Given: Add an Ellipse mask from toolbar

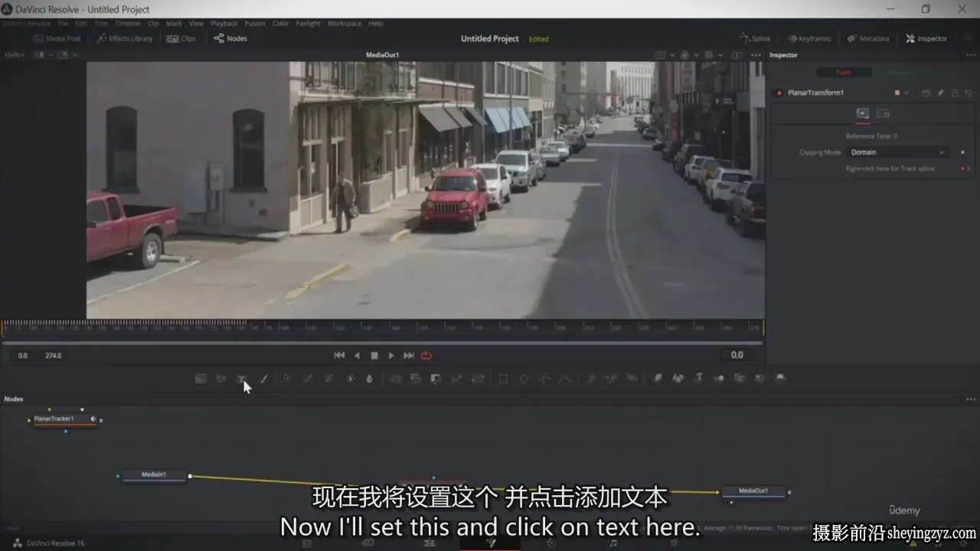Looking at the screenshot, I should 524,379.
